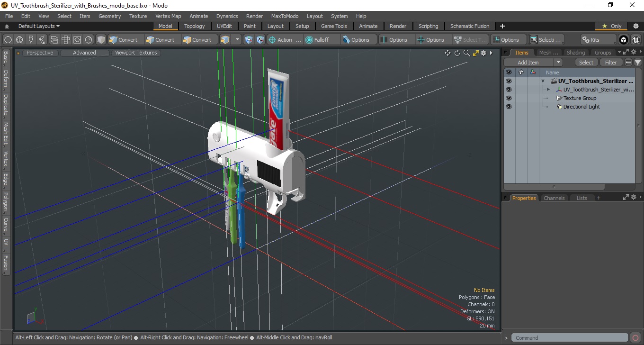644x345 pixels.
Task: Open the Geometry menu
Action: 109,16
